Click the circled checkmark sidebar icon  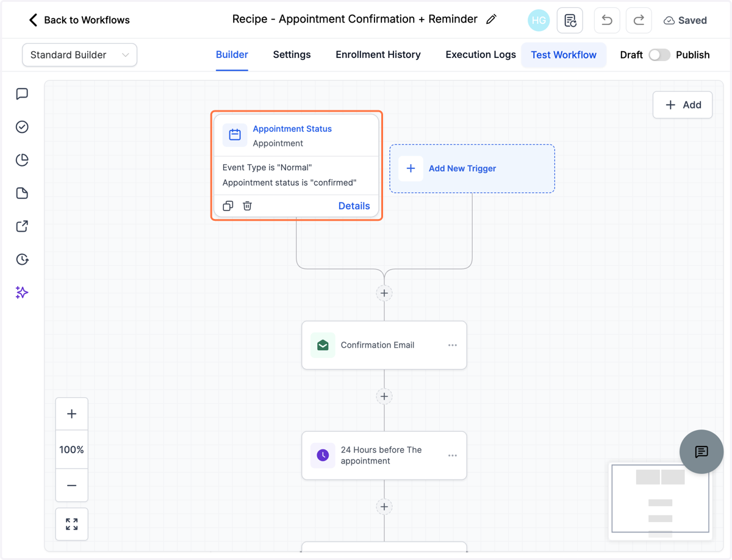22,127
